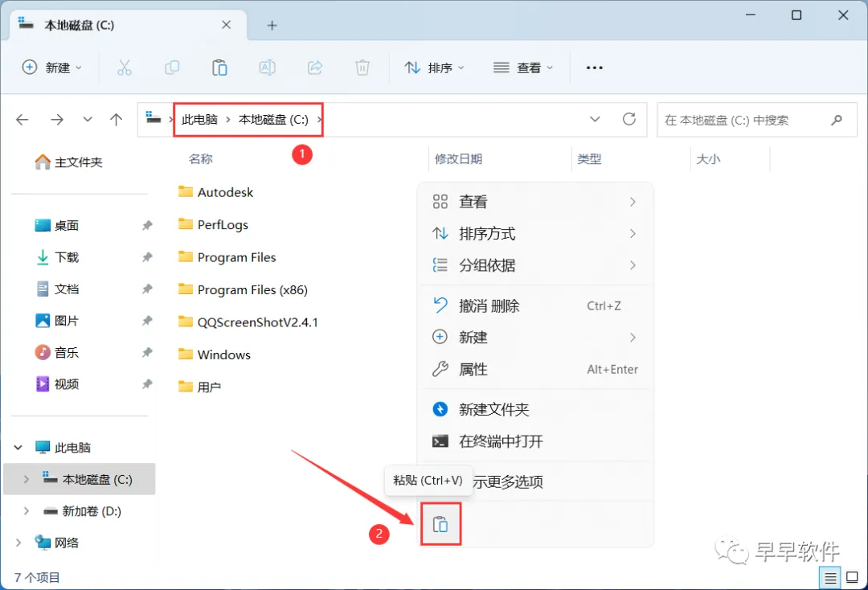Unpin 视频 using its pin icon
This screenshot has height=590, width=868.
point(147,384)
